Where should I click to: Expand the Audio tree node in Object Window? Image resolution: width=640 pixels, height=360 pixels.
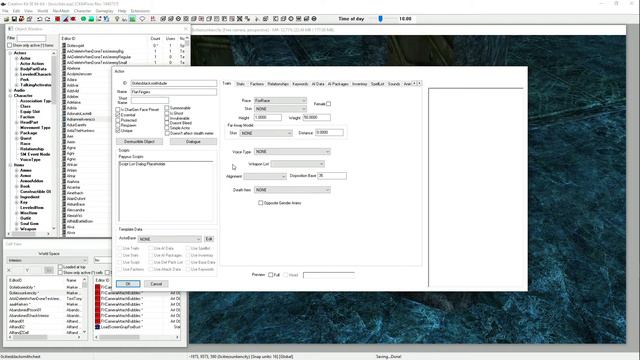tap(10, 90)
